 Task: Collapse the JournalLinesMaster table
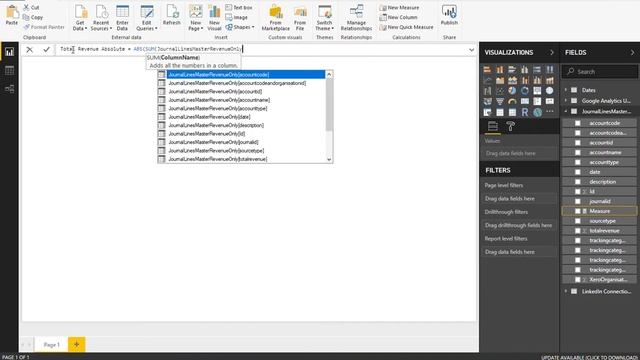566,111
